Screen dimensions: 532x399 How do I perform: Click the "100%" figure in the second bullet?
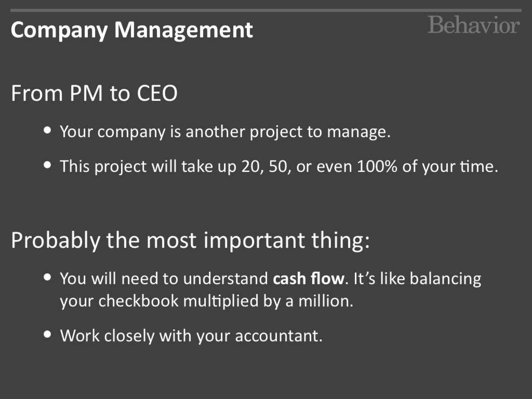pyautogui.click(x=377, y=166)
